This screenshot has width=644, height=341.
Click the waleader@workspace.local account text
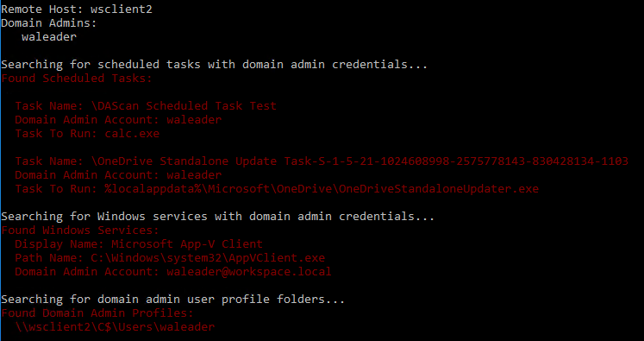(x=249, y=271)
